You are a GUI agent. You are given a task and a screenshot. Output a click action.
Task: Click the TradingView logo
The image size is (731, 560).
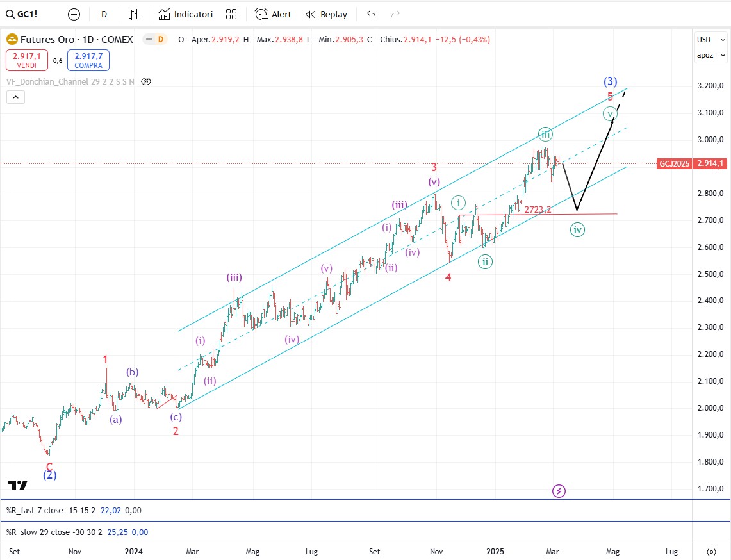(18, 485)
